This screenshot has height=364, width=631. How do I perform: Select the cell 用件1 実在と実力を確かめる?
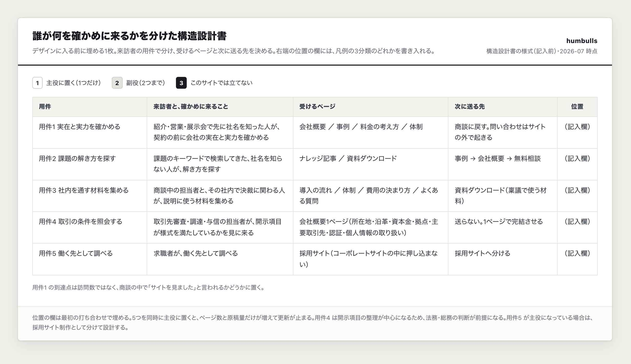[x=90, y=133]
